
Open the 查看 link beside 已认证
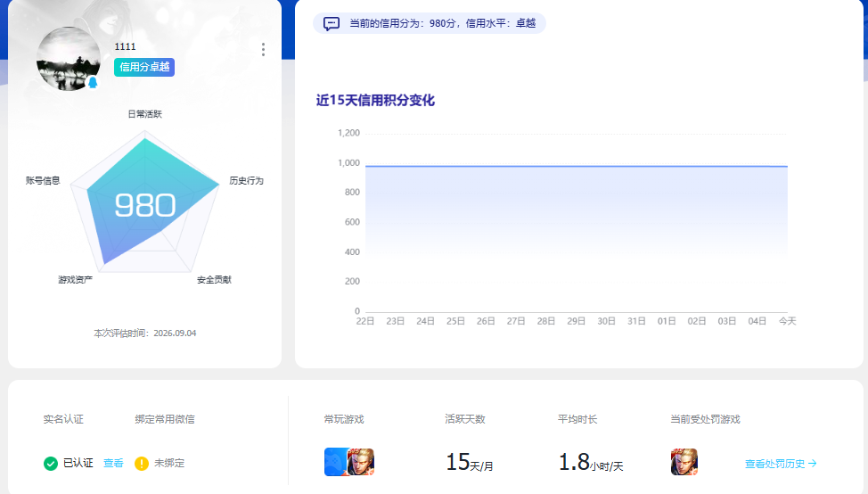click(x=113, y=463)
